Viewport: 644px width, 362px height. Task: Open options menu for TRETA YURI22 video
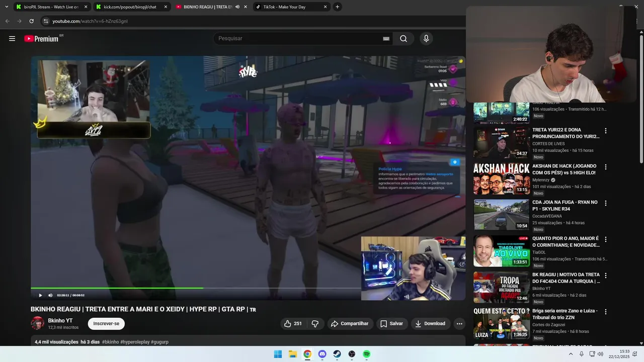click(x=606, y=131)
